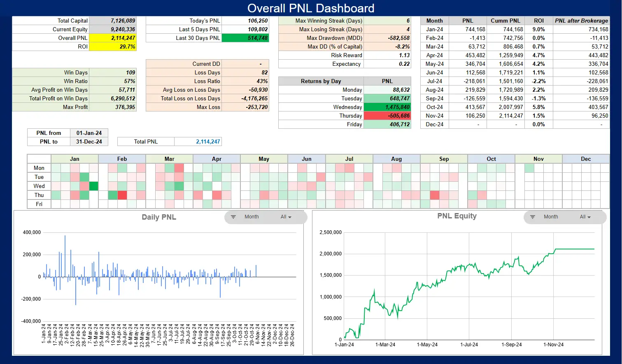Screen dimensions: 622x364
Task: Click the Current Equity value 9,240,336
Action: 112,29
